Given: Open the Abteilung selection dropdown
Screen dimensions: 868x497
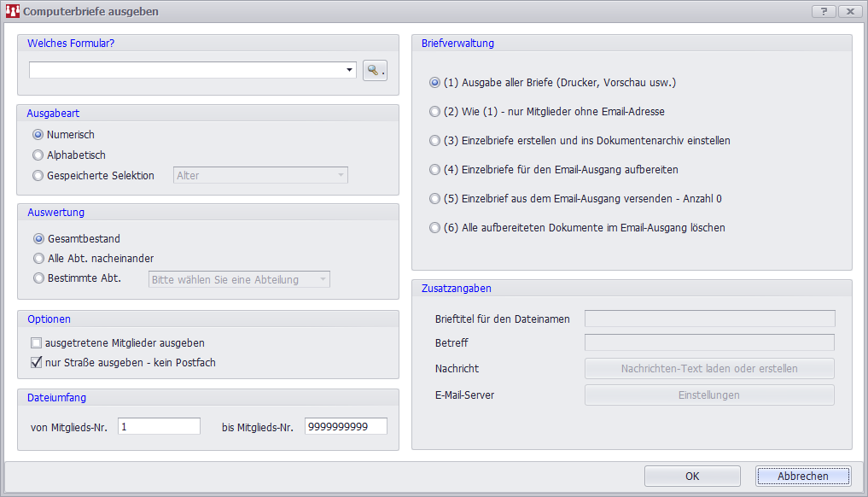Looking at the screenshot, I should [x=239, y=280].
